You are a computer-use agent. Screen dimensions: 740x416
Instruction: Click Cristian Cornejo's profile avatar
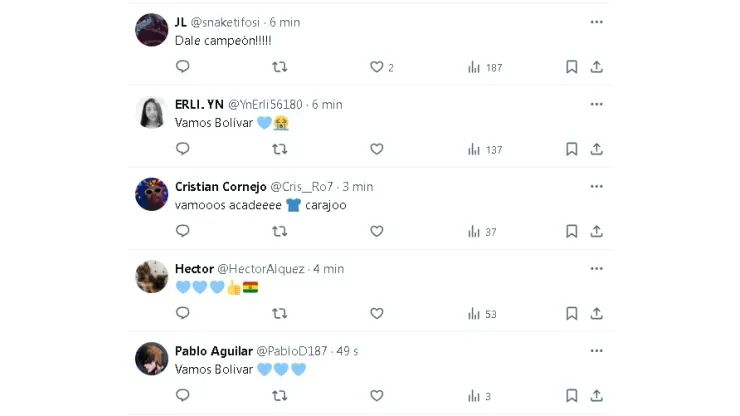(151, 194)
